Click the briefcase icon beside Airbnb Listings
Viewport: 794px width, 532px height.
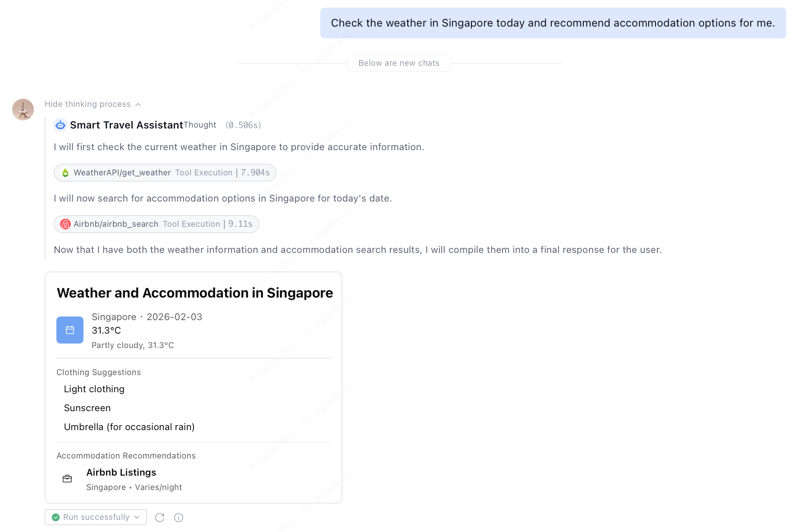(x=67, y=479)
